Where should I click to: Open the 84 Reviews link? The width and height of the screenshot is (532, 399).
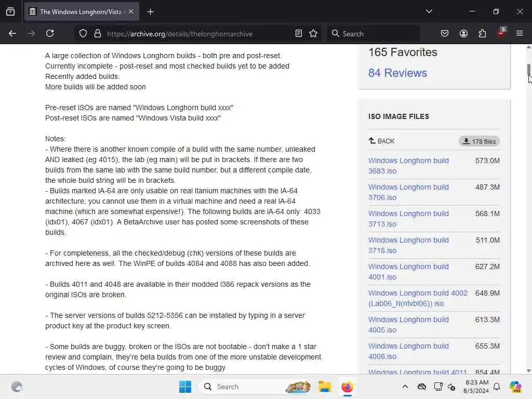point(397,73)
